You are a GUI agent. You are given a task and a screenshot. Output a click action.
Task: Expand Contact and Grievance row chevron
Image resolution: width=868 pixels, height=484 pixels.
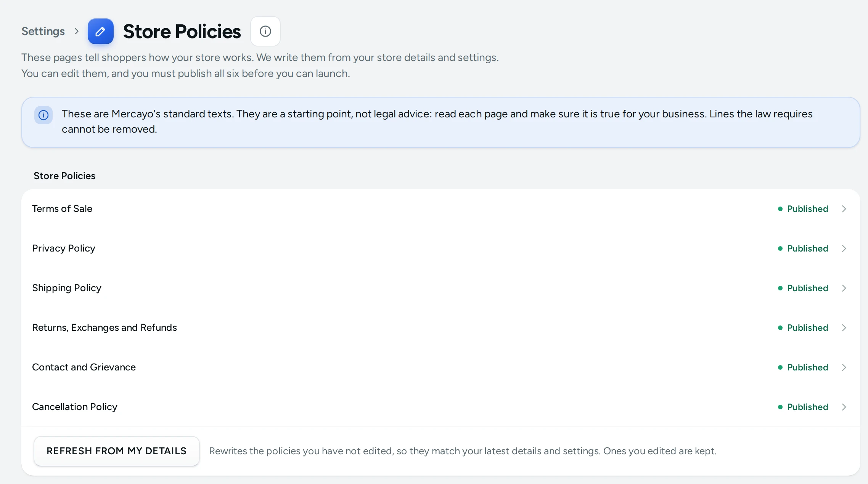[x=844, y=367]
